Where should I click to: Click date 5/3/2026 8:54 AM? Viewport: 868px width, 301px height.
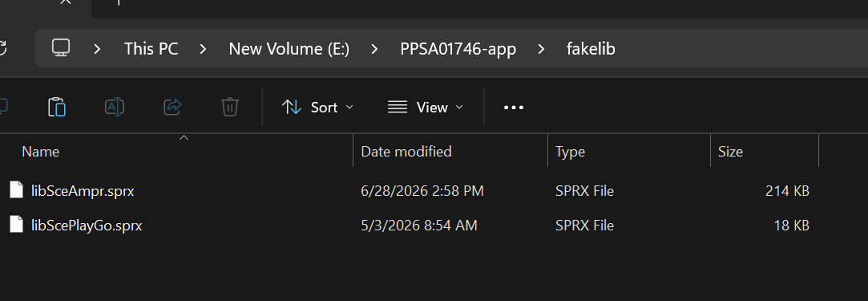pos(419,226)
